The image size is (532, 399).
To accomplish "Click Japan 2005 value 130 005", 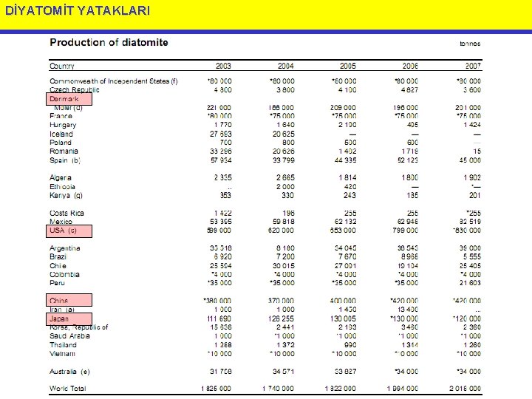I will pyautogui.click(x=344, y=318).
